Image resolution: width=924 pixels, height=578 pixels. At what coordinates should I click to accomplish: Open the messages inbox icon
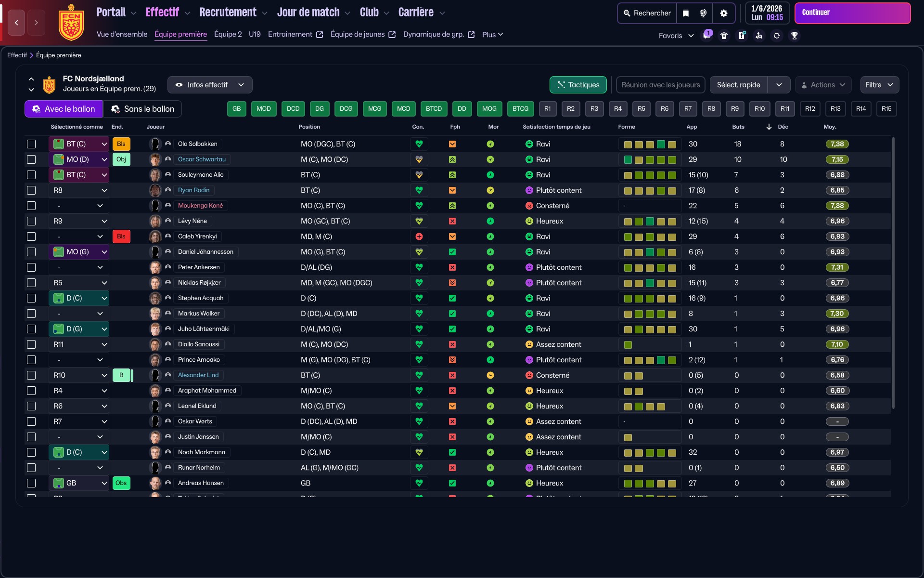706,35
